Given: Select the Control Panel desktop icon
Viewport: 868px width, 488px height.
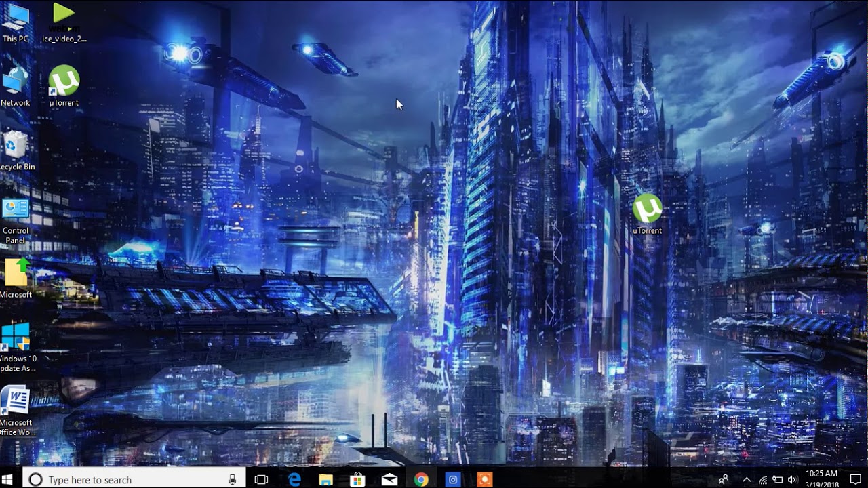Looking at the screenshot, I should pos(15,221).
